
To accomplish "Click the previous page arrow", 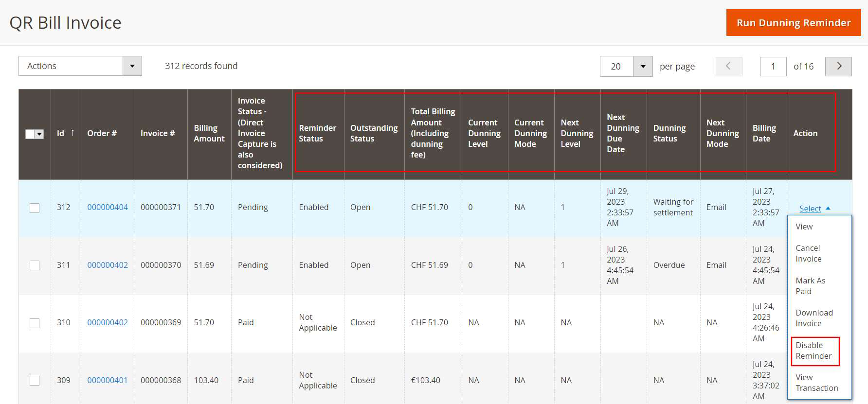I will [728, 67].
